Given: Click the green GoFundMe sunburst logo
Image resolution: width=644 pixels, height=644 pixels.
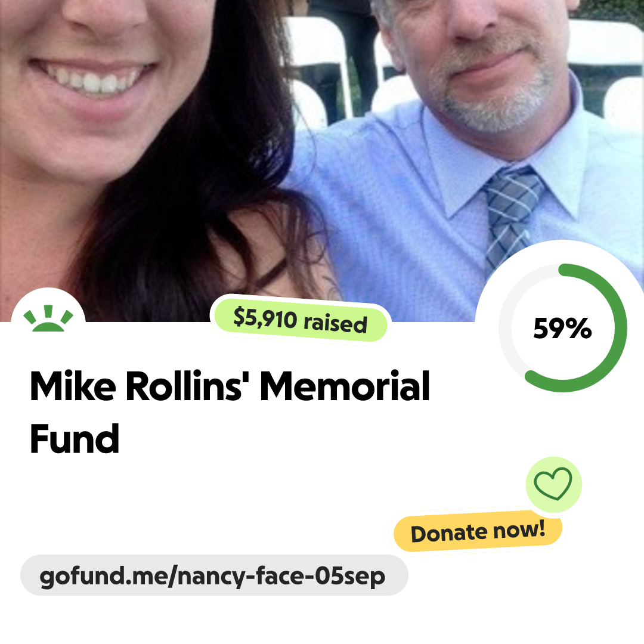Looking at the screenshot, I should pyautogui.click(x=48, y=318).
